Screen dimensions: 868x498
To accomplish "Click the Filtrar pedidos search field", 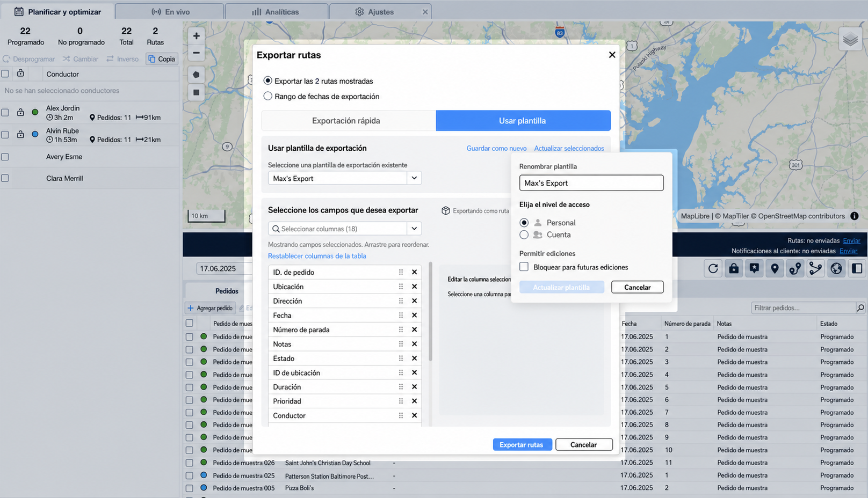I will click(803, 307).
